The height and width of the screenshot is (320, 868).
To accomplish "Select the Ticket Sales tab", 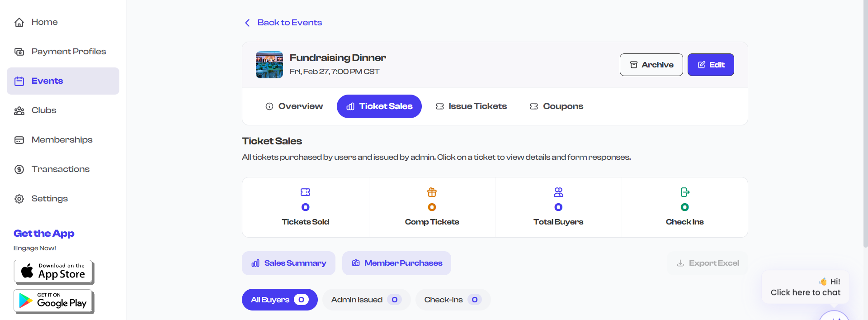I will coord(379,106).
